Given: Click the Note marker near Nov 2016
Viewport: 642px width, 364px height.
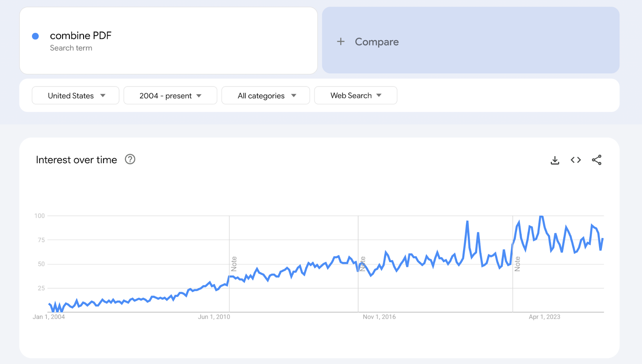Looking at the screenshot, I should (x=363, y=264).
